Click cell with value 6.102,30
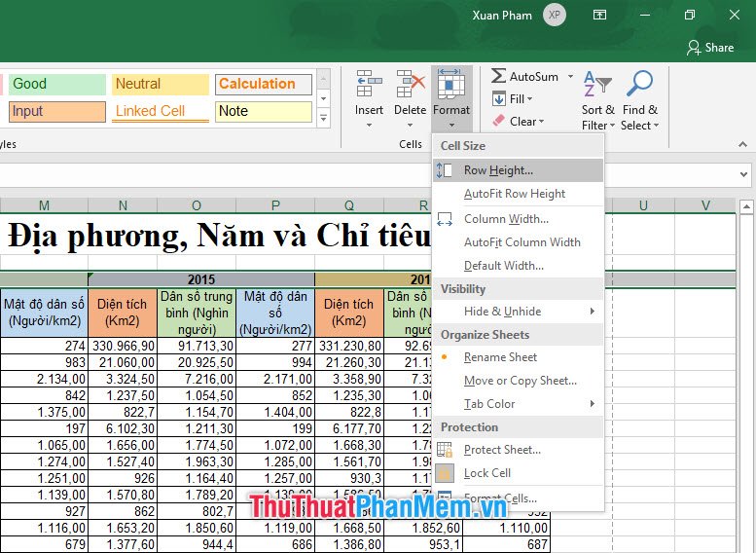756x553 pixels. [123, 428]
